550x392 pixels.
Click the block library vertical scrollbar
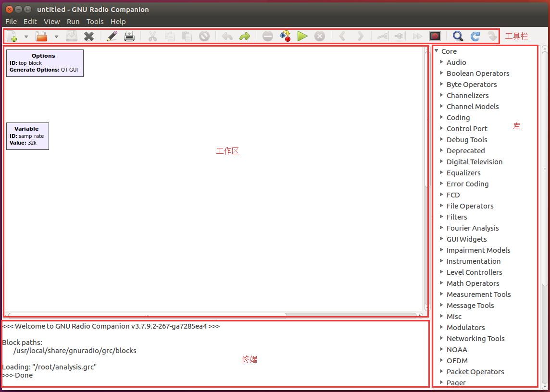[545, 168]
